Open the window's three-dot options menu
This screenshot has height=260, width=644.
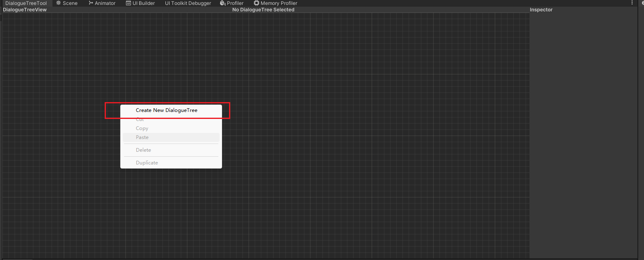pyautogui.click(x=632, y=3)
